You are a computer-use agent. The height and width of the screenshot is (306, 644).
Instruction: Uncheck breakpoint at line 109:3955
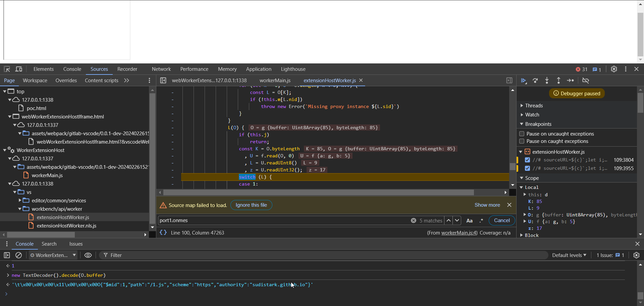pos(527,168)
